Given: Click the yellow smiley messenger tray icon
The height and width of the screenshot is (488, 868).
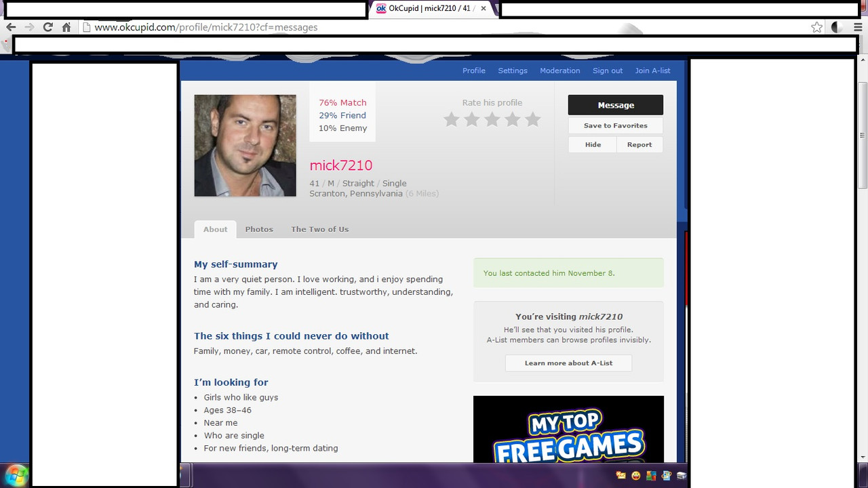Looking at the screenshot, I should (635, 476).
